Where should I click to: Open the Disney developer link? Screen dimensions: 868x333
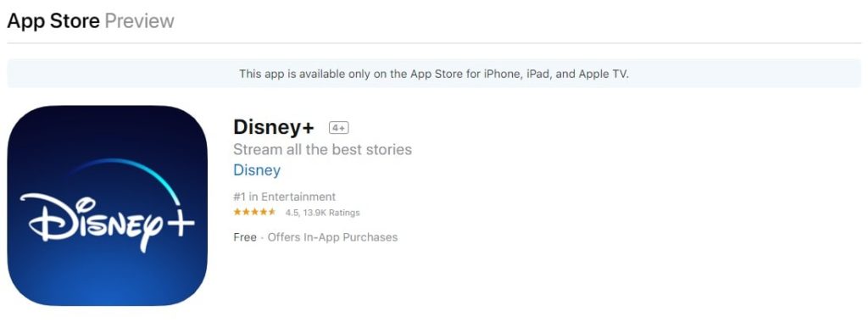click(x=257, y=170)
